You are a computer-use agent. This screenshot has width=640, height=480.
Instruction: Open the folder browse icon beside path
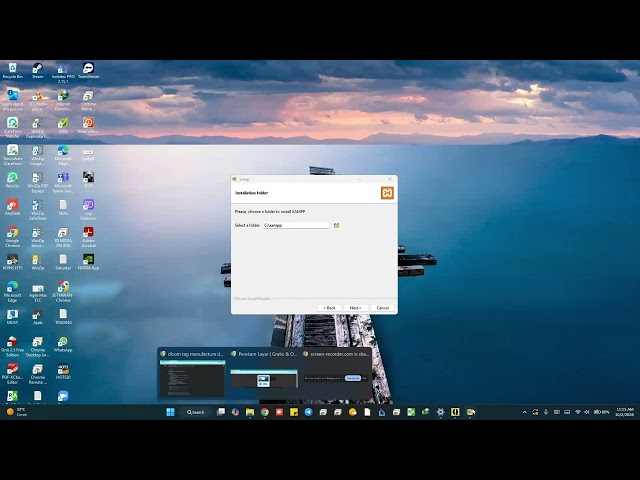(337, 225)
